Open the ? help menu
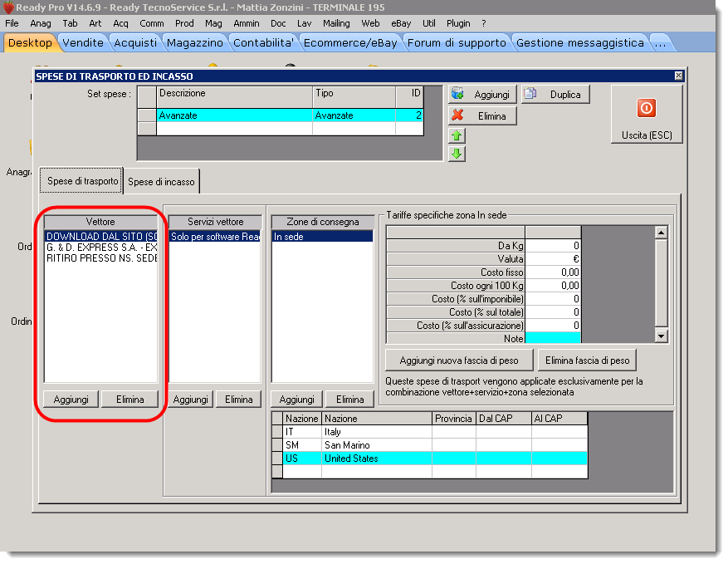The image size is (728, 564). point(484,23)
